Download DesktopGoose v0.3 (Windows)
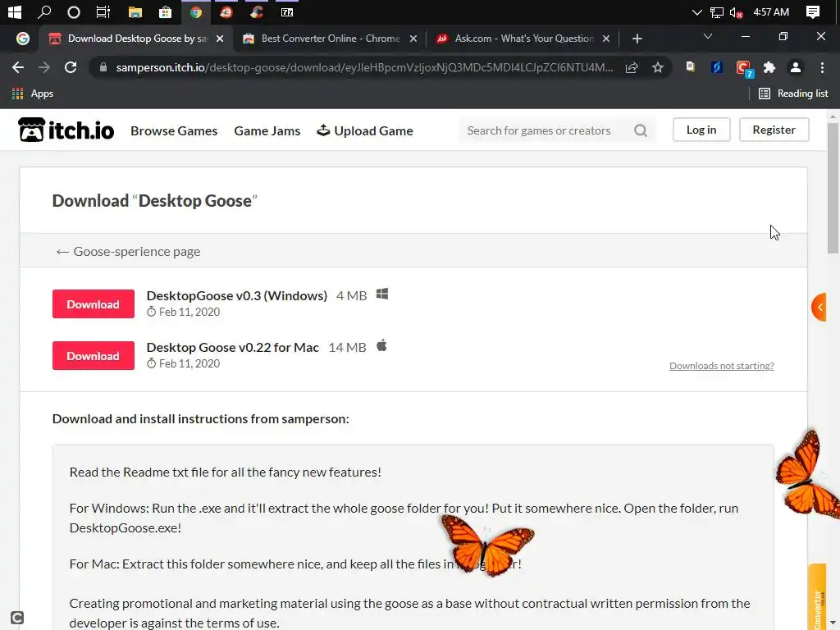The width and height of the screenshot is (840, 630). tap(94, 304)
